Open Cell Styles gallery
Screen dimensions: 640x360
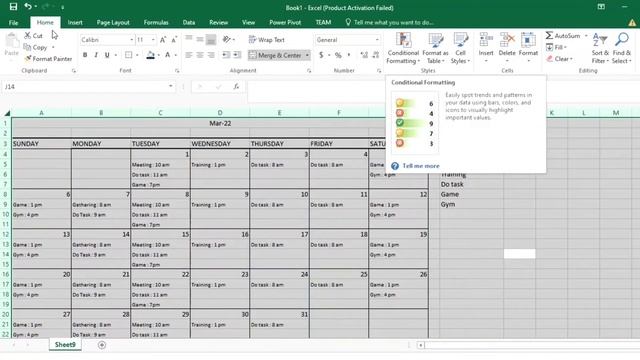460,48
